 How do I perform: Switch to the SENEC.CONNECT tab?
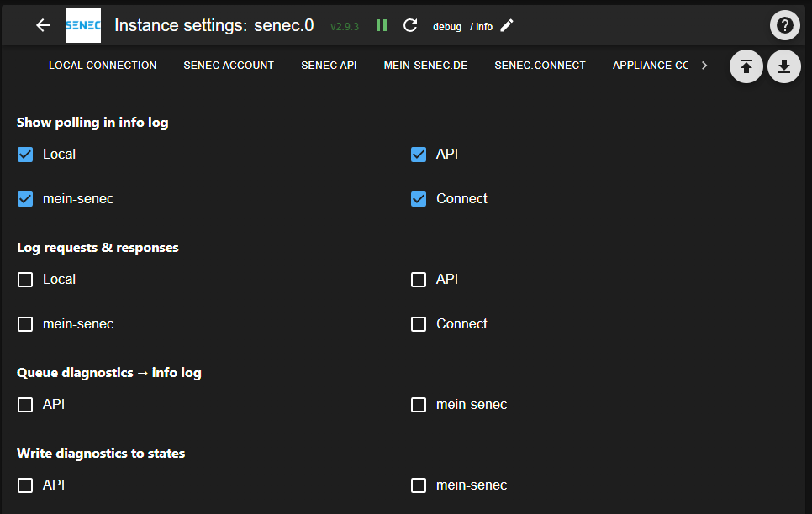[540, 66]
